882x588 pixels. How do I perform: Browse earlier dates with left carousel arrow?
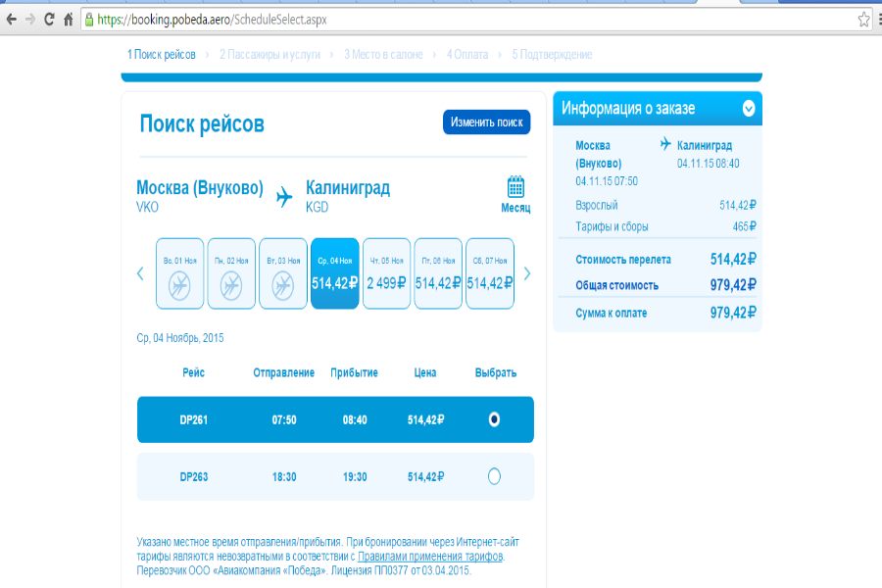pyautogui.click(x=140, y=273)
